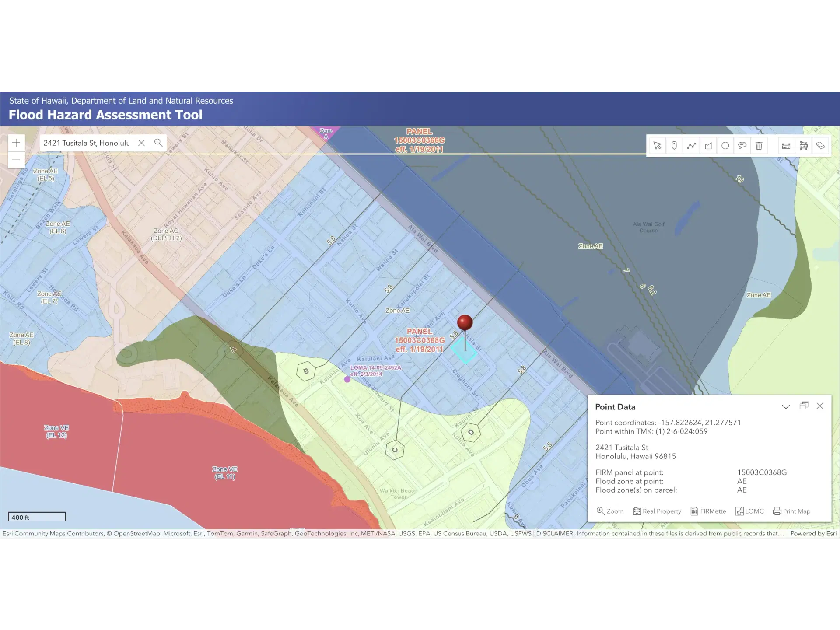Click the Print Map link
Viewport: 840px width, 630px height.
792,511
